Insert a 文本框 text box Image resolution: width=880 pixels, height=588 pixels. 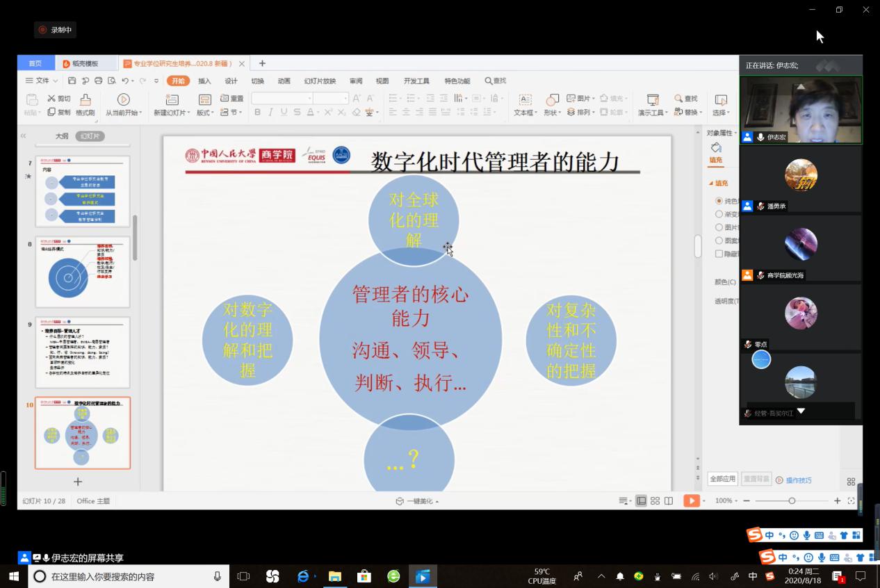(x=525, y=100)
